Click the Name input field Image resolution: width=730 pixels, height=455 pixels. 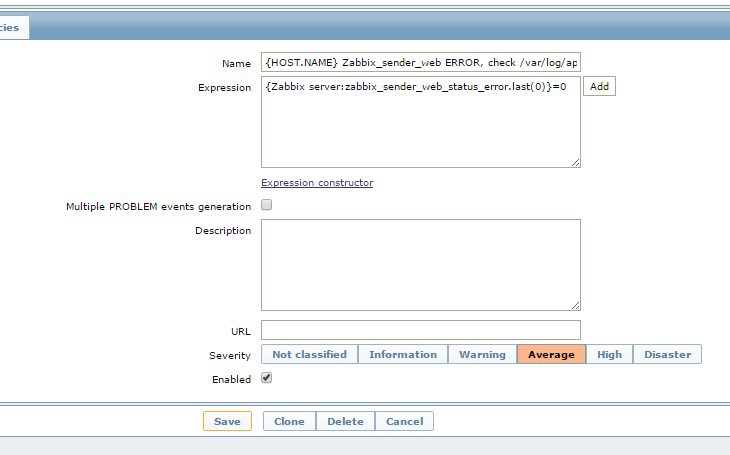click(420, 62)
